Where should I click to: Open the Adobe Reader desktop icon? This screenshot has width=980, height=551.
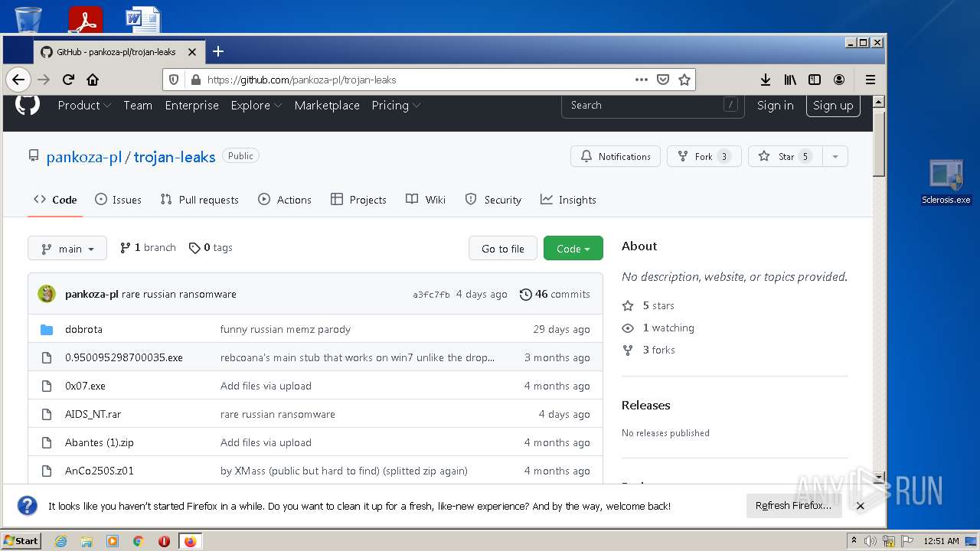[85, 18]
